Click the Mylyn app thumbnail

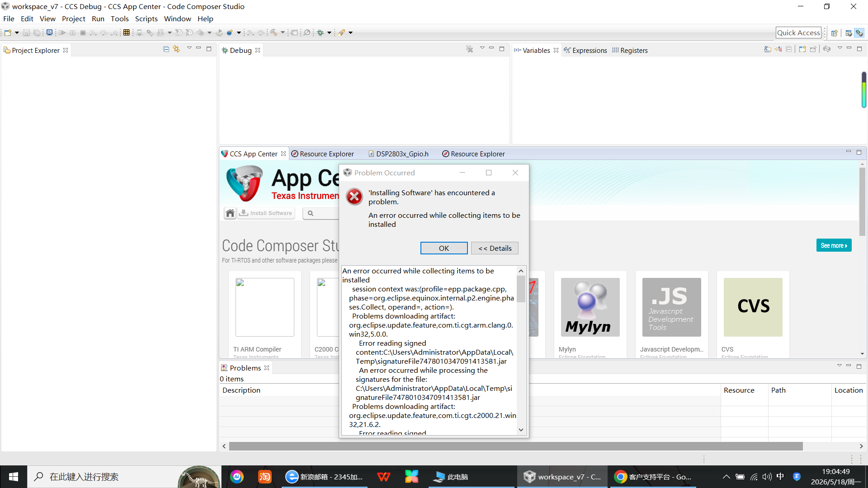click(x=590, y=307)
